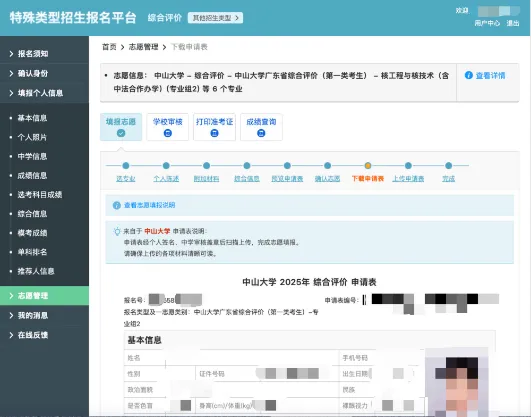Click the step dot above 确认志愿
This screenshot has width=531, height=417.
(327, 166)
